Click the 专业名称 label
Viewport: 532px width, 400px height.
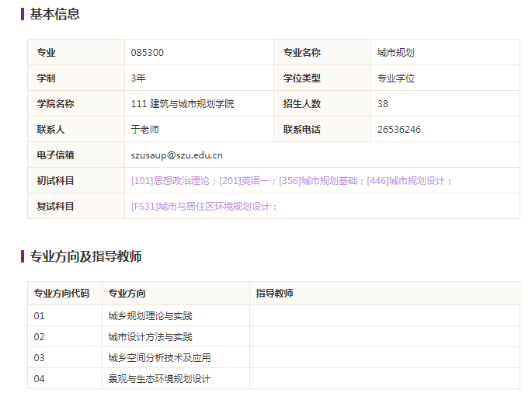pyautogui.click(x=302, y=53)
